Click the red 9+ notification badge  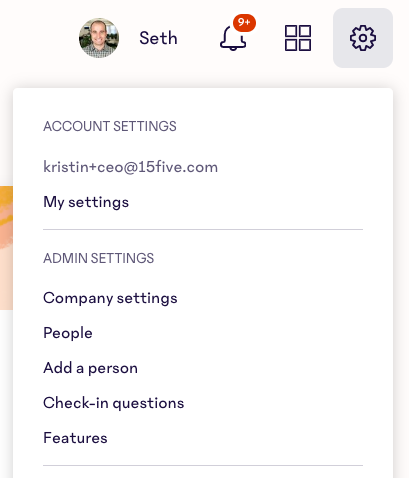(244, 23)
